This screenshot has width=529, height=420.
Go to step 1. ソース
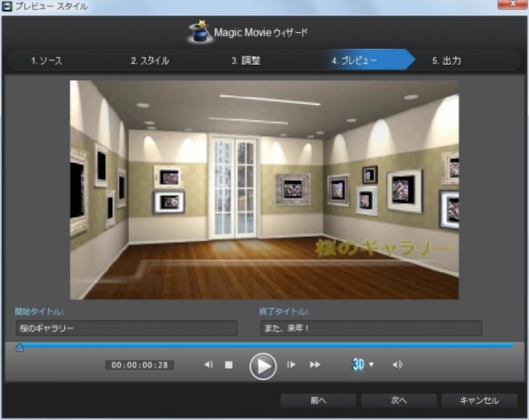(x=46, y=61)
